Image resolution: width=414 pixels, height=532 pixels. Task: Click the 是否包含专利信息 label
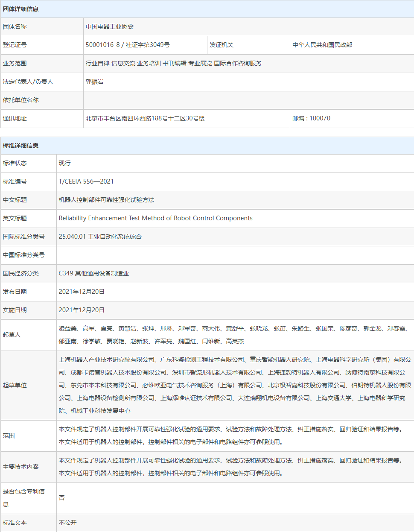23,498
